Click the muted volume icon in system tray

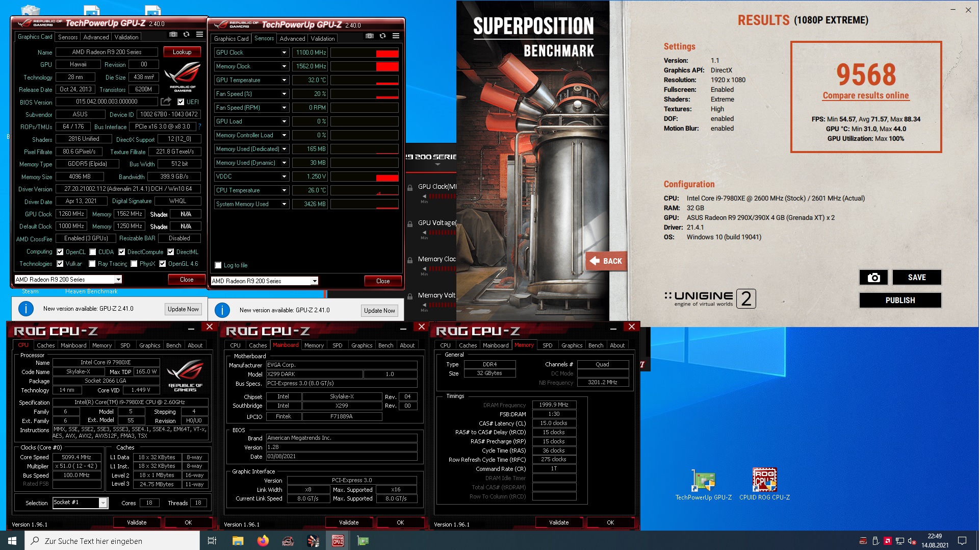point(912,541)
